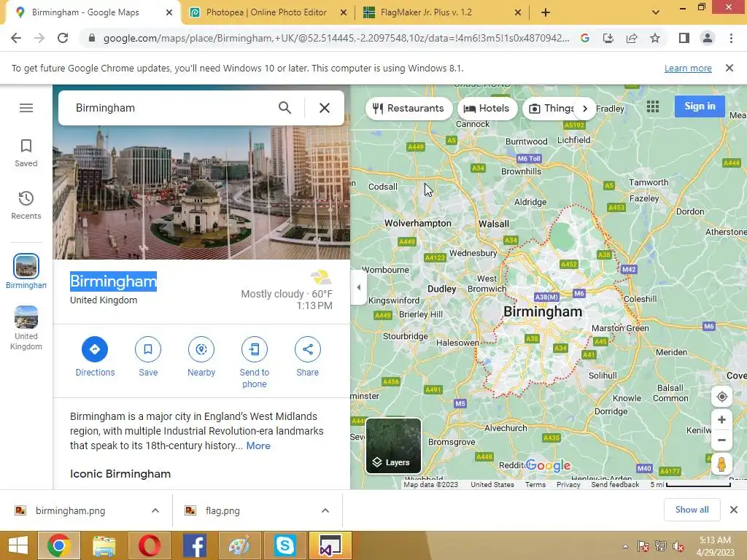
Task: Click the Share icon
Action: point(308,349)
